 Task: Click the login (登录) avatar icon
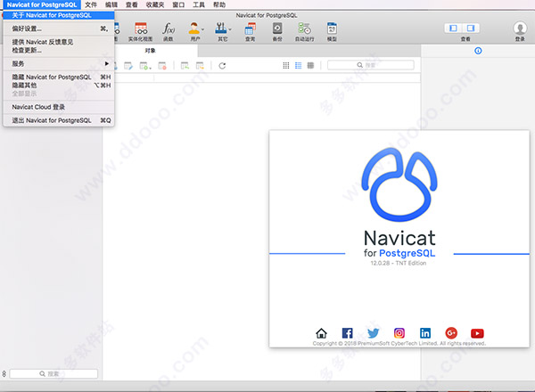[520, 29]
